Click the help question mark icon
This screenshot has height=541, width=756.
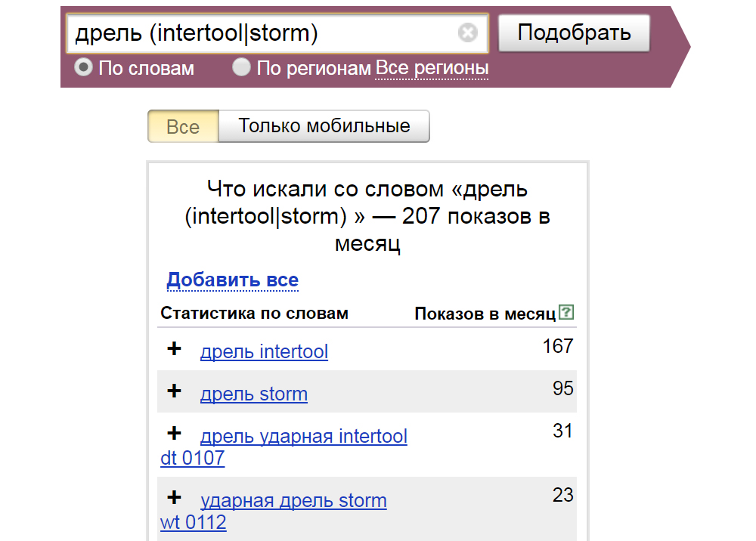click(x=566, y=312)
